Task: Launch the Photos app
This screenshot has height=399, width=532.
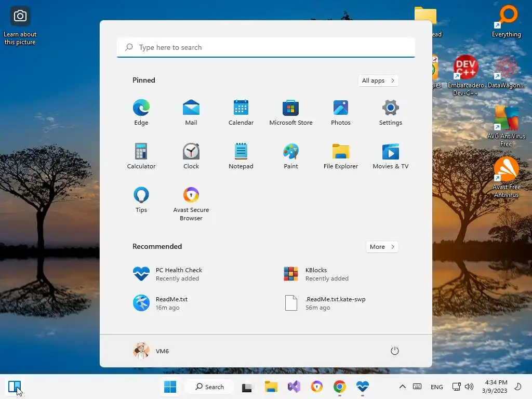Action: (x=341, y=113)
